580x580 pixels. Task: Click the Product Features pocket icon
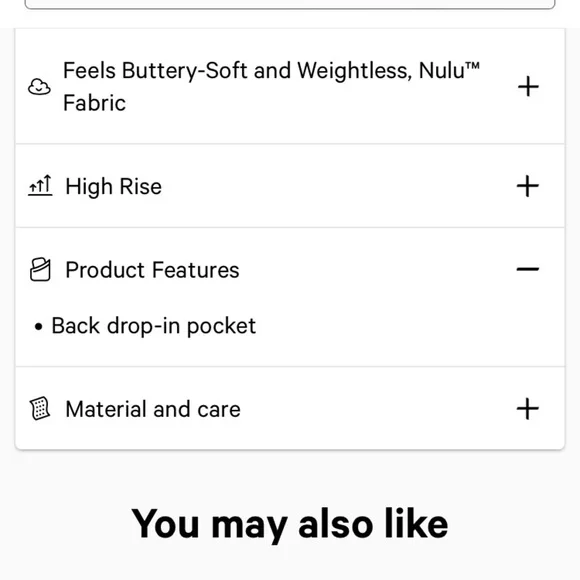click(x=40, y=270)
